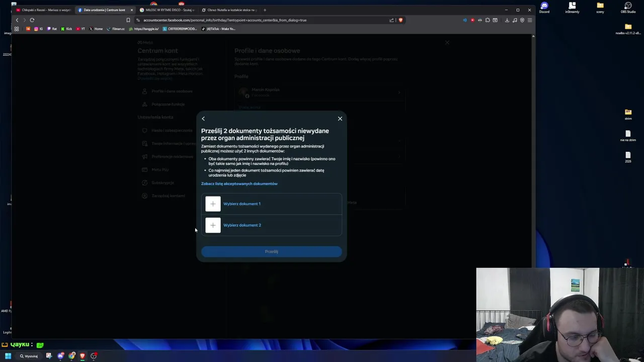
Task: Open the noalbs desktop folder
Action: pyautogui.click(x=628, y=29)
